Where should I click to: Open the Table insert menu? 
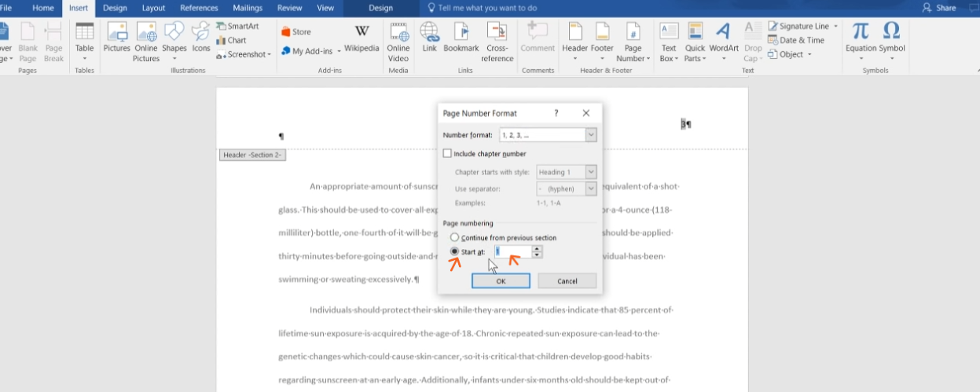coord(84,42)
